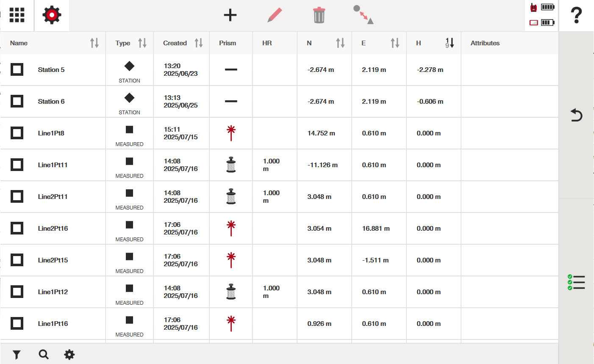
Task: Tick the Station 5 checkbox
Action: point(17,69)
